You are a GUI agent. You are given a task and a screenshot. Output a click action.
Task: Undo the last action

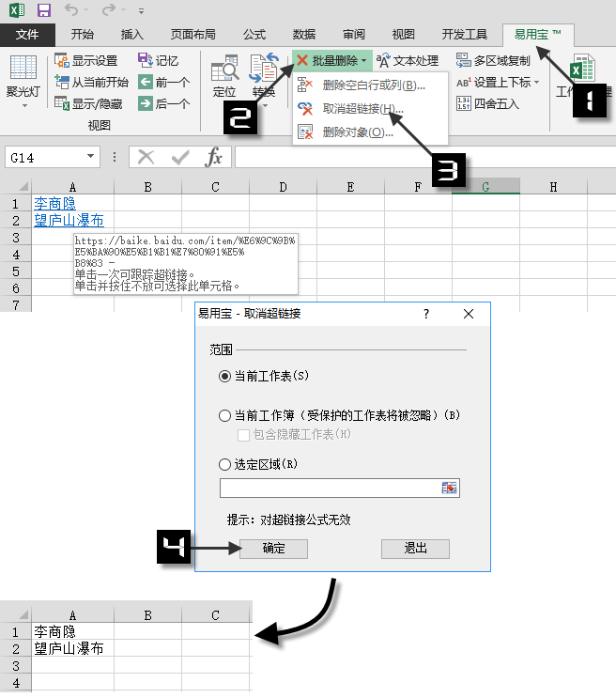(71, 9)
